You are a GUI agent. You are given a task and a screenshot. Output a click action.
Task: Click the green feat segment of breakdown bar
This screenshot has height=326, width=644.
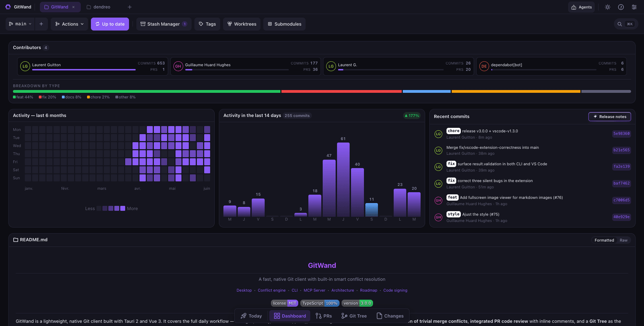pos(147,91)
